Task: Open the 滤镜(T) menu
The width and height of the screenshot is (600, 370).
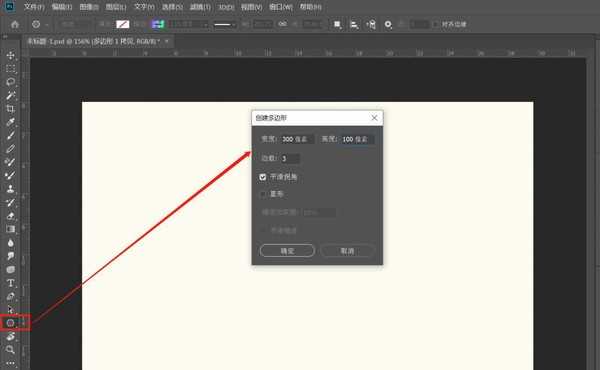Action: [200, 7]
